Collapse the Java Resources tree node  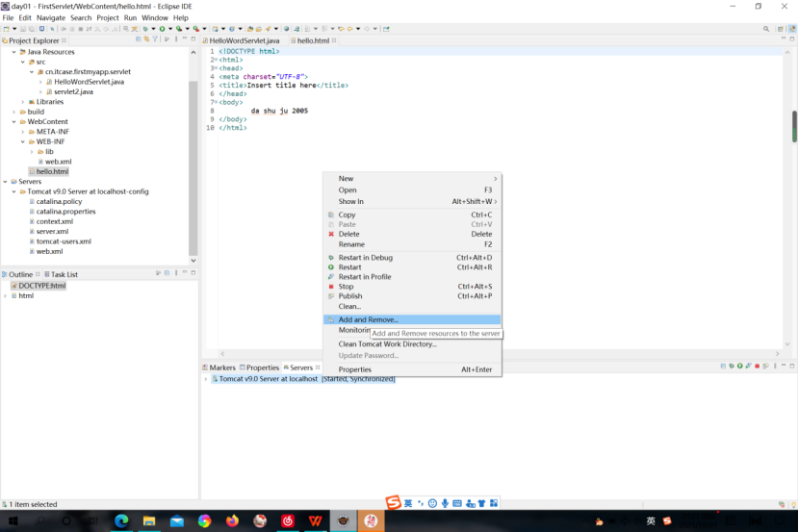tap(13, 52)
